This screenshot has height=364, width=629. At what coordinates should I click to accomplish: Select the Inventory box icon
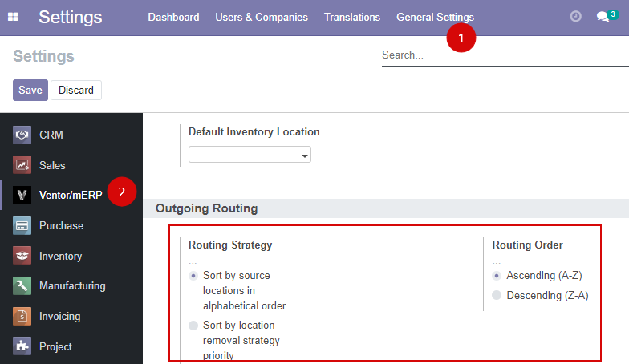point(22,256)
